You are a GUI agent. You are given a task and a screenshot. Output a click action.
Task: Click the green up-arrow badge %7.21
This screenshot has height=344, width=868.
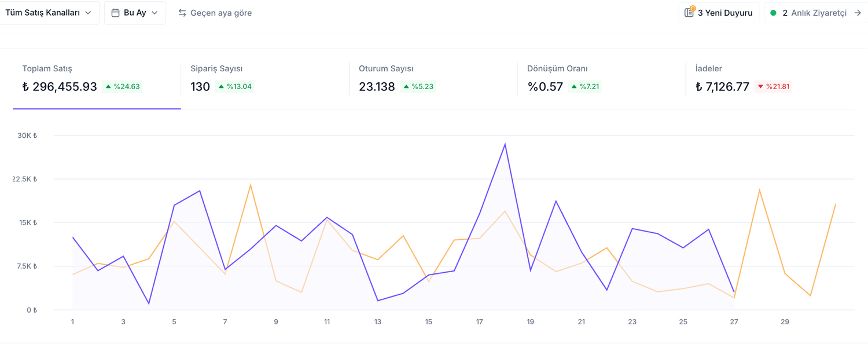586,87
